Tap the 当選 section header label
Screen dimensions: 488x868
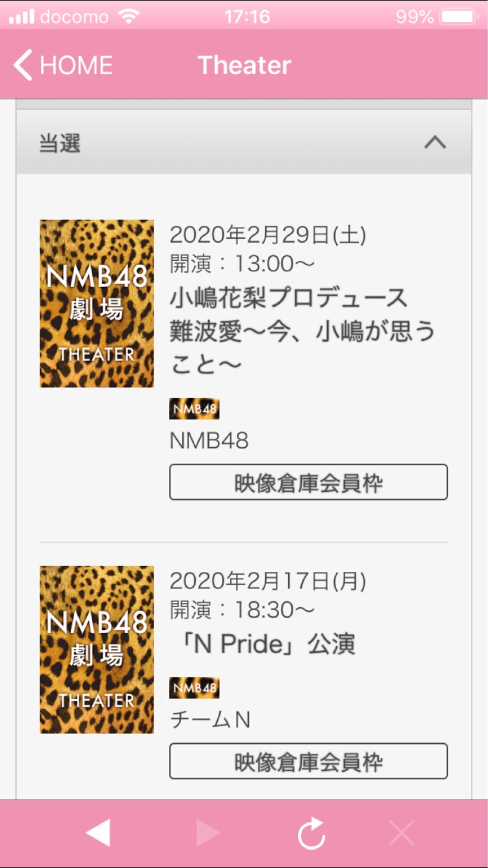pos(60,143)
